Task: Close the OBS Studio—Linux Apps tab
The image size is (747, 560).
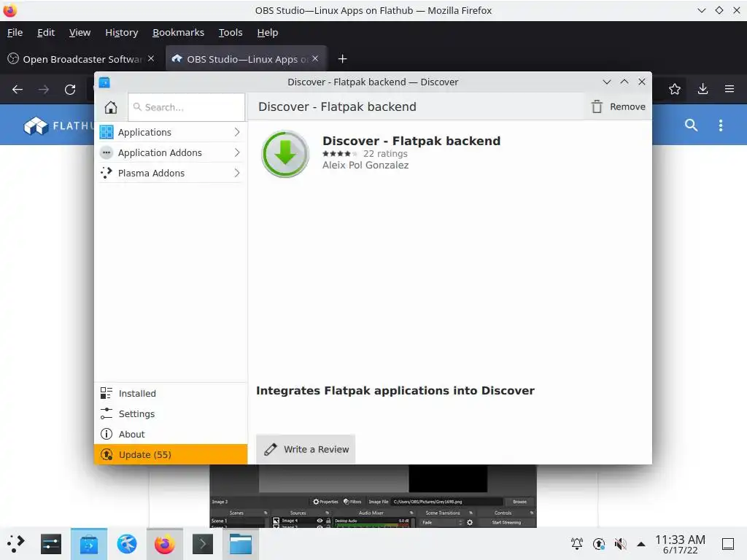Action: [315, 58]
